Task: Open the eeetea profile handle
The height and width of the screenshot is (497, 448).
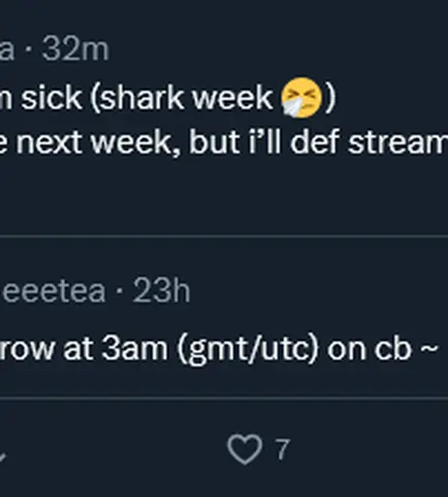Action: [x=53, y=291]
